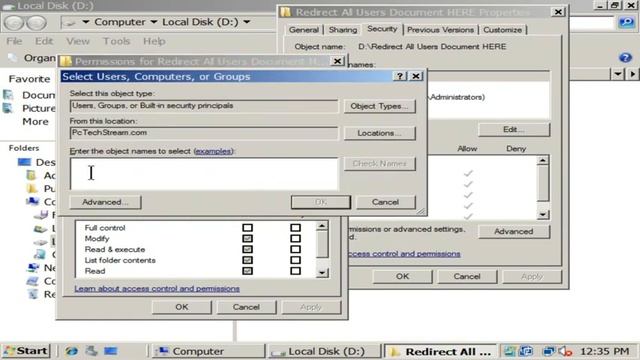Viewport: 640px width, 360px height.
Task: Click the Check Names button
Action: [x=380, y=164]
